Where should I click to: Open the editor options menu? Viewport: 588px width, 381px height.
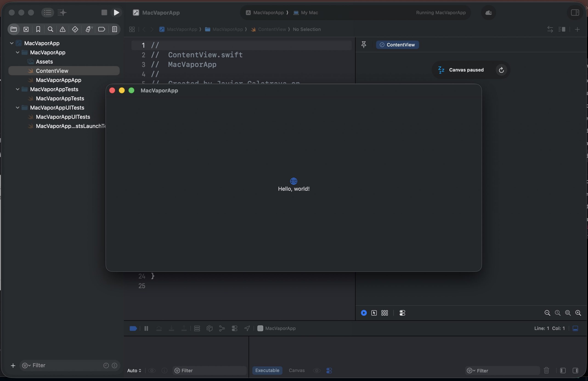[x=562, y=29]
